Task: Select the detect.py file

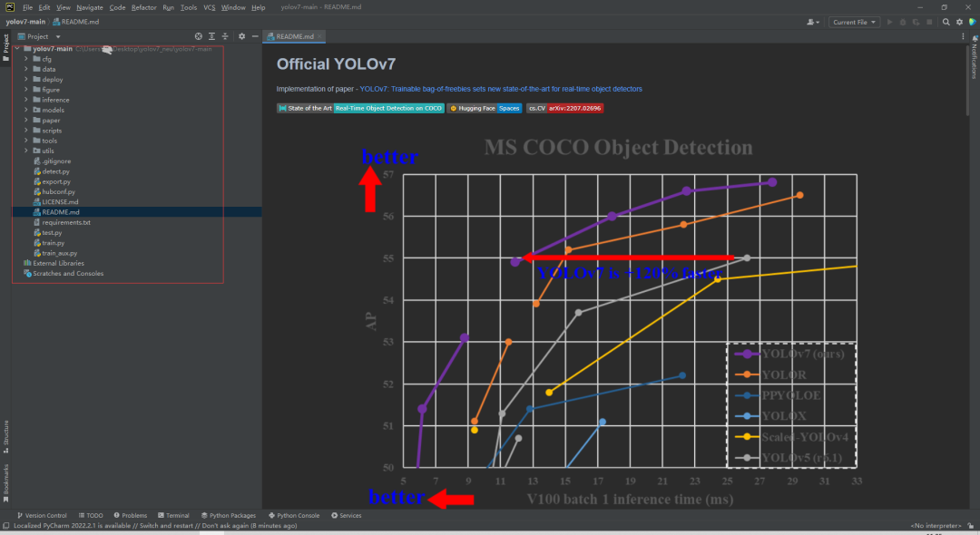Action: point(55,171)
